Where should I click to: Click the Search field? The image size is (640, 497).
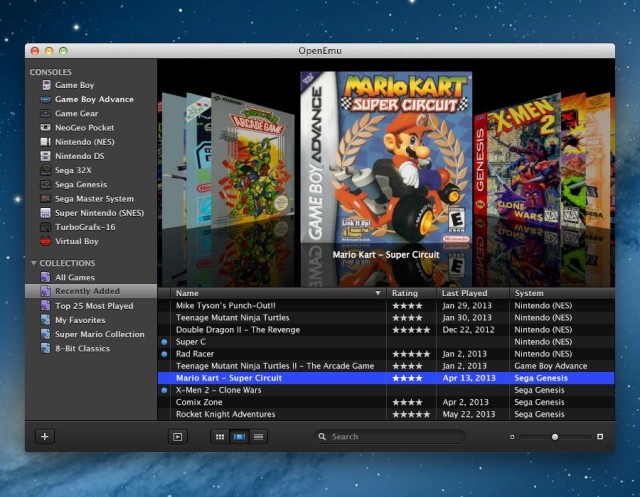click(392, 437)
